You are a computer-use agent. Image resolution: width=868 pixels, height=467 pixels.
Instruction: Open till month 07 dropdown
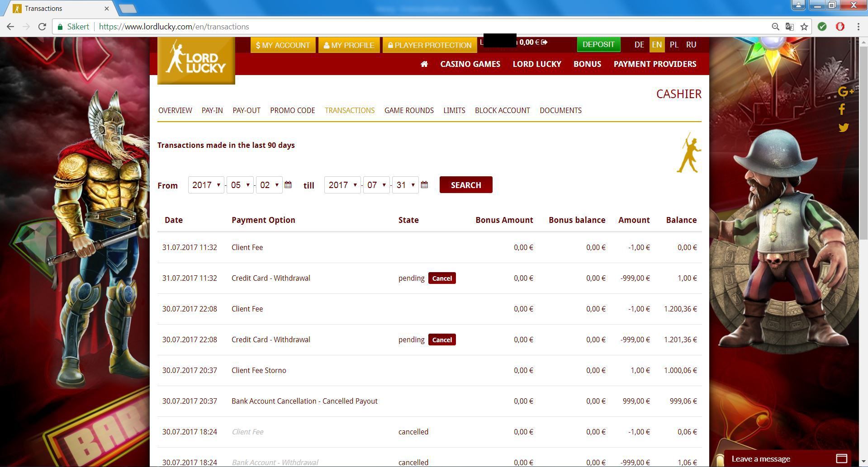376,185
